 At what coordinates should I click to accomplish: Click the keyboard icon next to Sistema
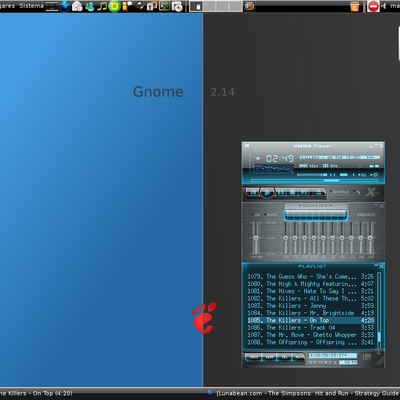tap(52, 6)
